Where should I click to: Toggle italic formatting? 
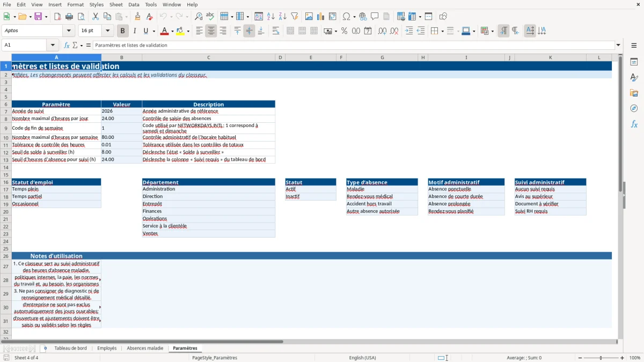[135, 31]
